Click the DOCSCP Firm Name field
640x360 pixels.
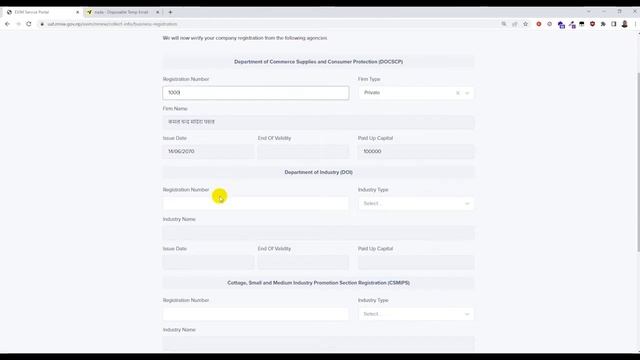318,122
